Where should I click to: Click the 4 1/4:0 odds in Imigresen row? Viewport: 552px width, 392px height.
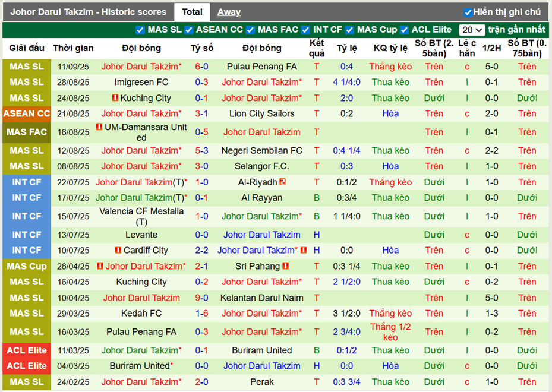pyautogui.click(x=346, y=82)
